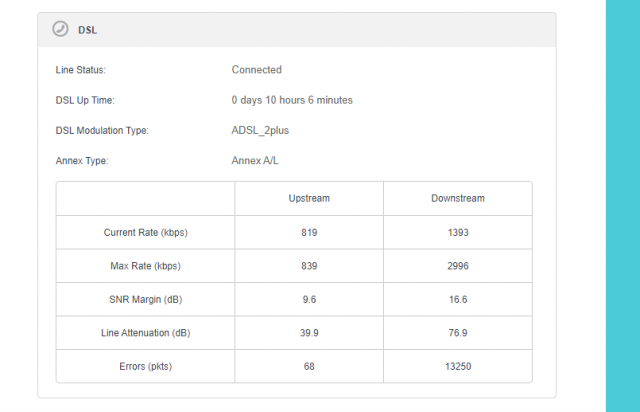The image size is (640, 412).
Task: Click the Line Attenuation (dB) row label
Action: click(x=146, y=333)
